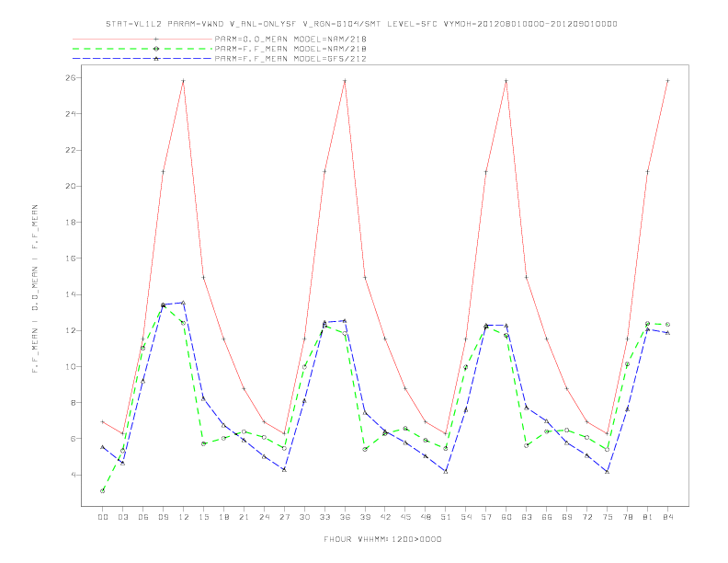Click the green circle marker at hour 00

coord(103,491)
